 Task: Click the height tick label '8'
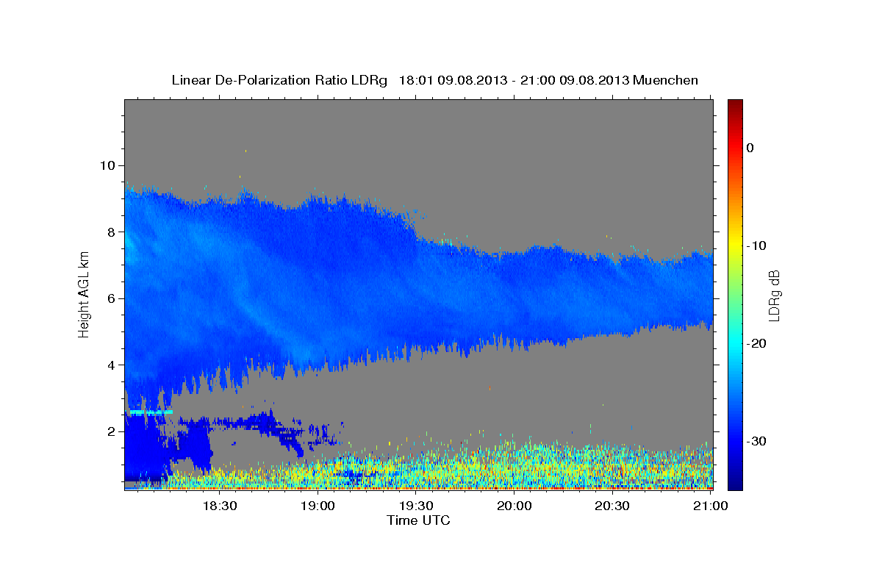click(x=111, y=232)
